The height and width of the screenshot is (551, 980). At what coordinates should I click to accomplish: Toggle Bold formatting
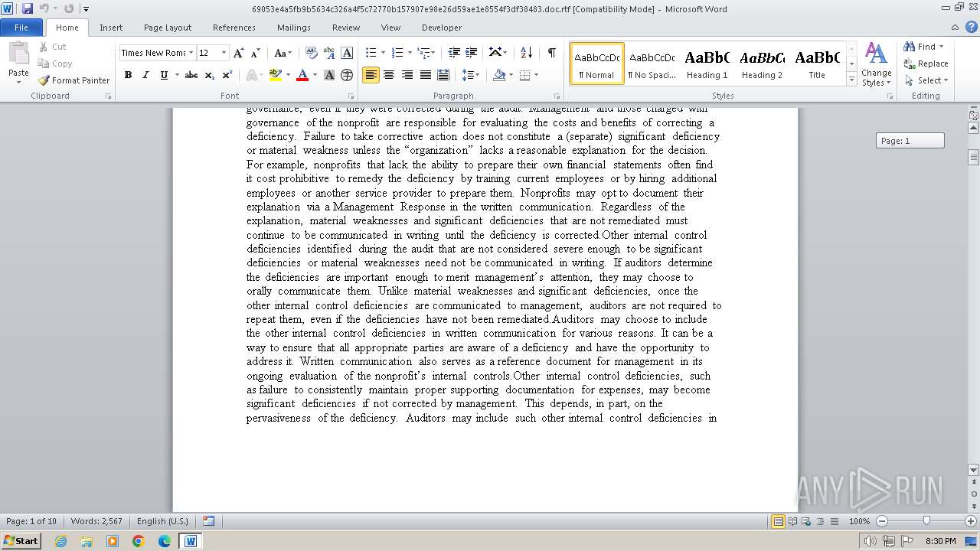(x=128, y=75)
